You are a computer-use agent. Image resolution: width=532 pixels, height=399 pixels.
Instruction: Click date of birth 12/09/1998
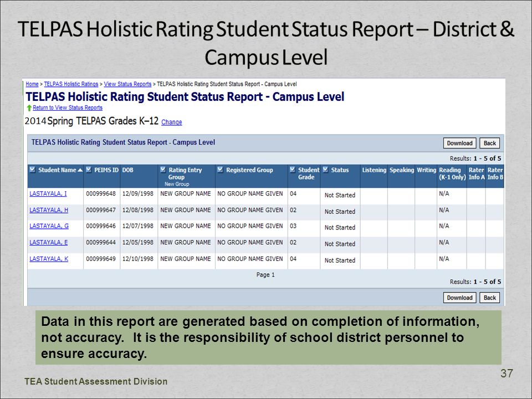click(x=138, y=194)
